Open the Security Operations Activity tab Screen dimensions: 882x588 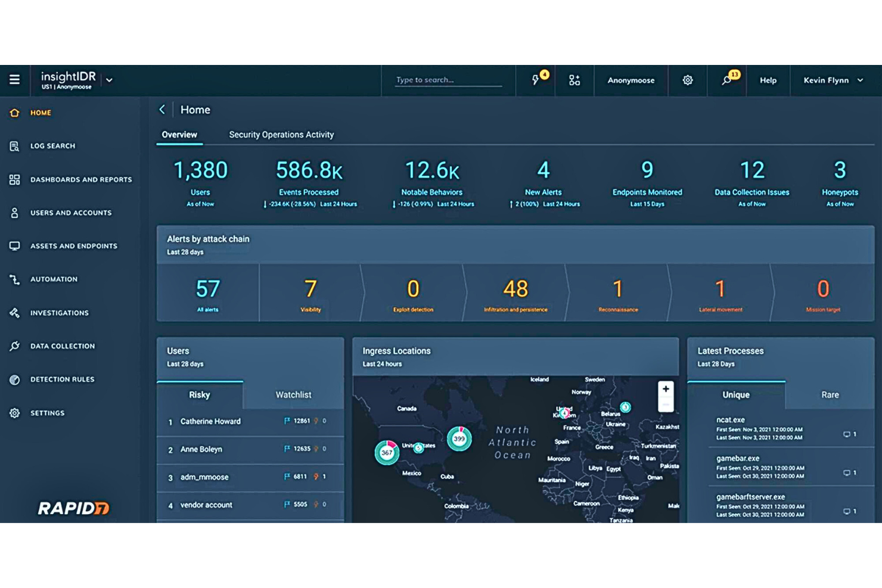click(x=281, y=135)
